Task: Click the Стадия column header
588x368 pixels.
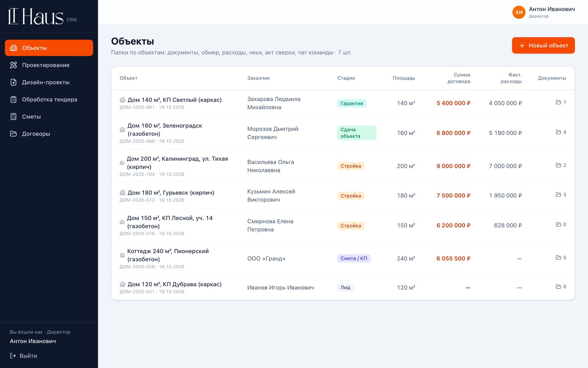Action: point(346,78)
